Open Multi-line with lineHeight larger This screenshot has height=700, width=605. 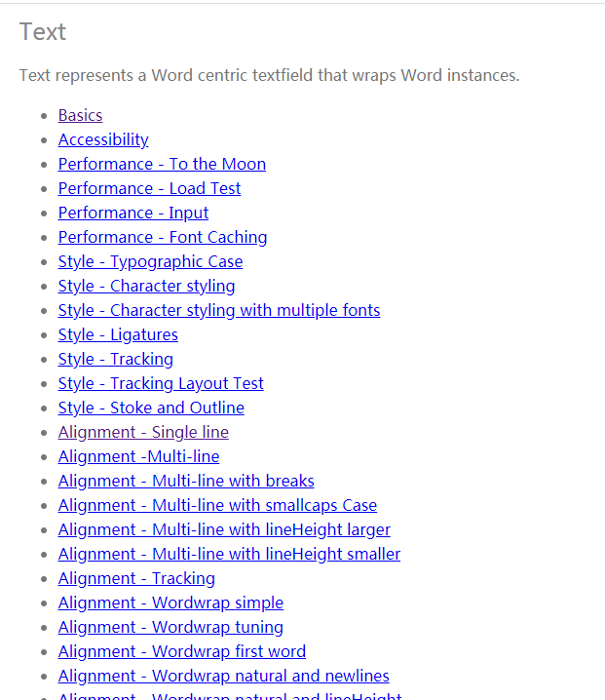[224, 530]
